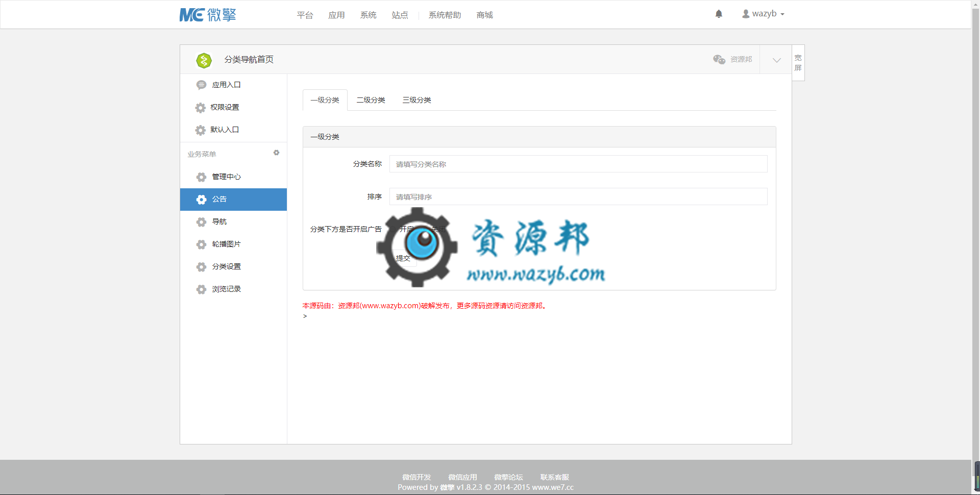Open 站点 in top navigation
Image resolution: width=980 pixels, height=495 pixels.
(400, 15)
